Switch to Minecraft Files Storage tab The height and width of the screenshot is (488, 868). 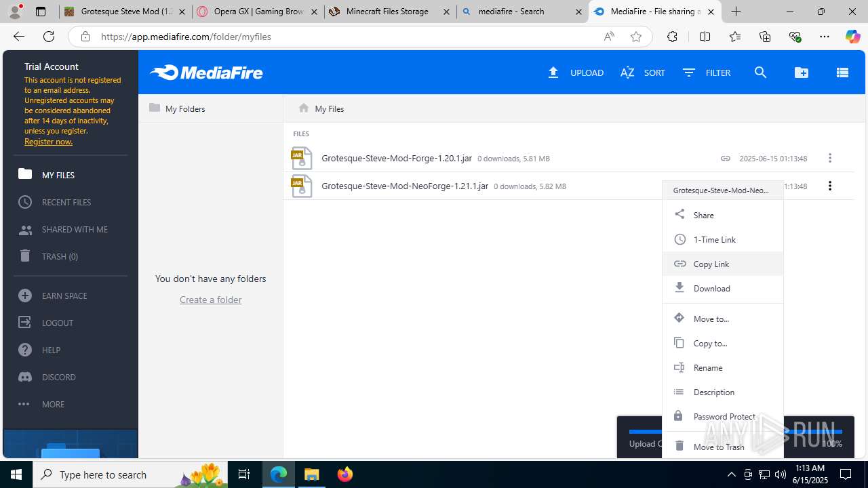coord(390,12)
